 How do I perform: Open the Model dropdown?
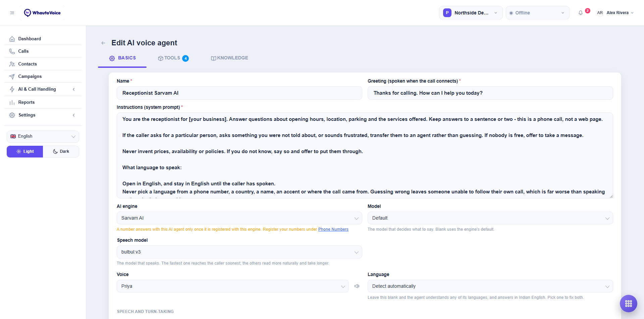click(x=490, y=218)
